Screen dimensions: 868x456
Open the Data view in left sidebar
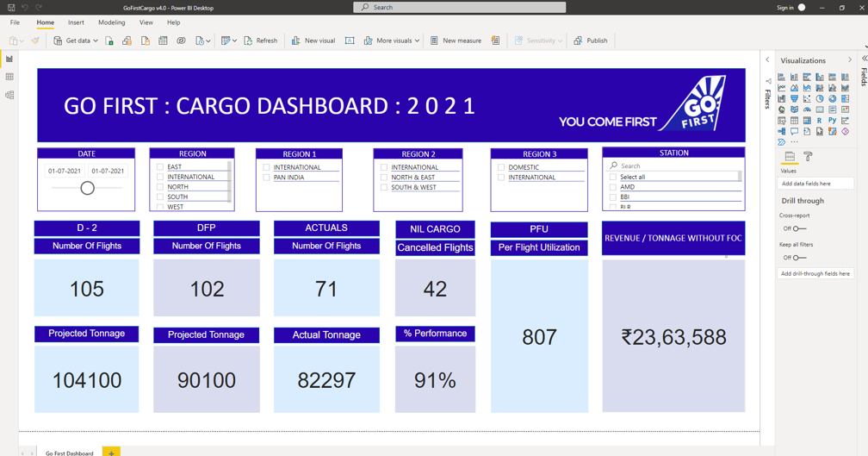(x=9, y=77)
